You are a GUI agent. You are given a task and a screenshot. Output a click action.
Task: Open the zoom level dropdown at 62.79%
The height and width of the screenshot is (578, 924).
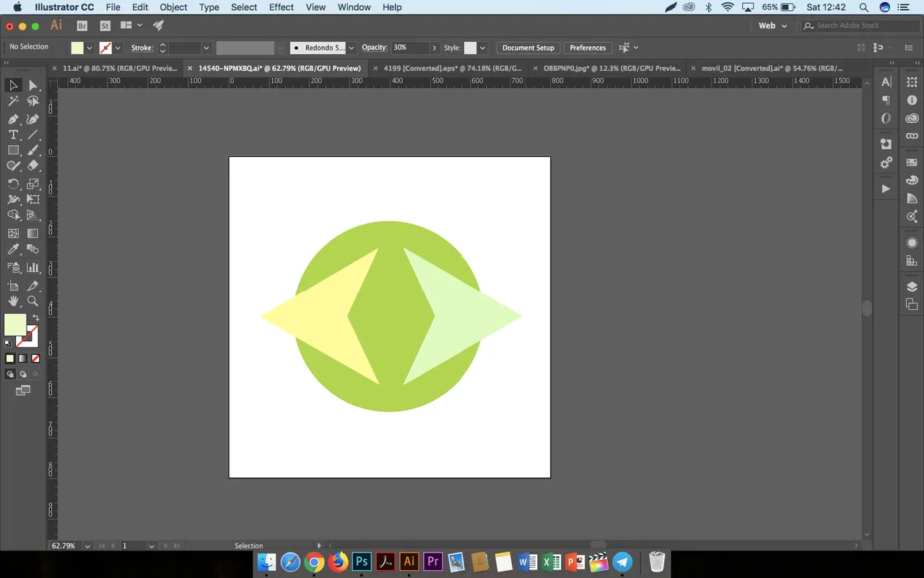(87, 546)
